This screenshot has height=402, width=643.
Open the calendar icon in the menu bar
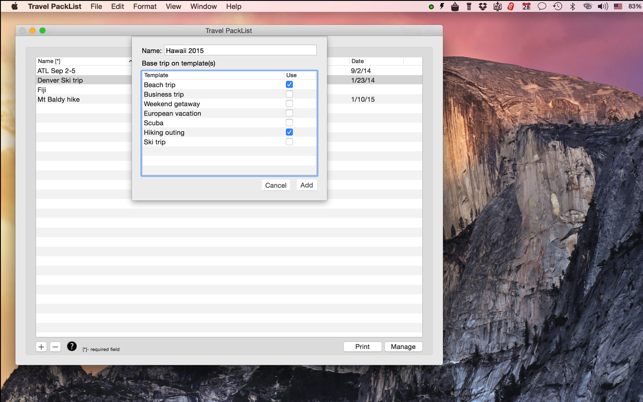tap(526, 6)
